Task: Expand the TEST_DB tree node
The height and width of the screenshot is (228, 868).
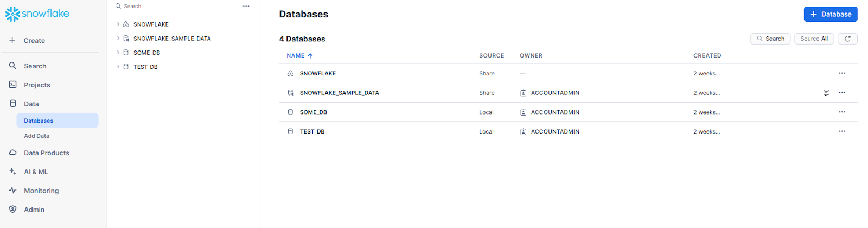Action: [118, 67]
